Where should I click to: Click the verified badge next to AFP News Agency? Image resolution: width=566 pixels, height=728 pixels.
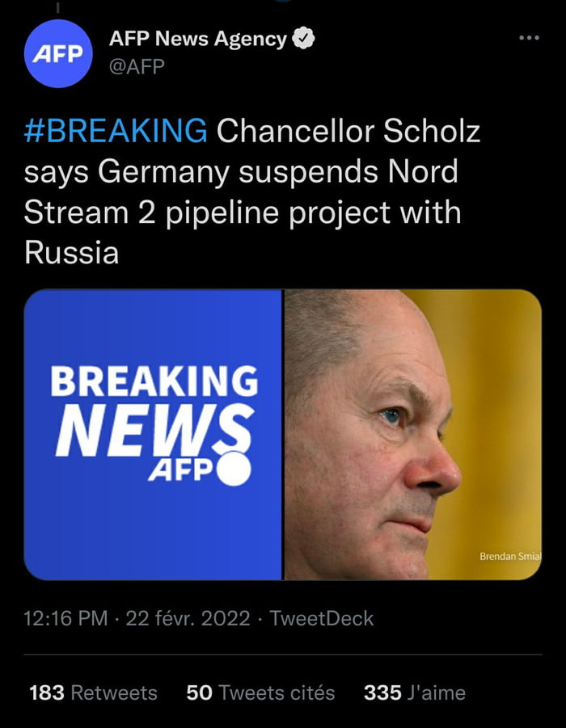pos(303,39)
